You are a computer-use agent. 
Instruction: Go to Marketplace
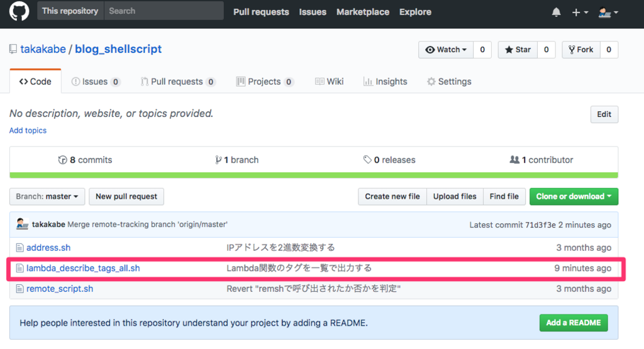[x=363, y=12]
